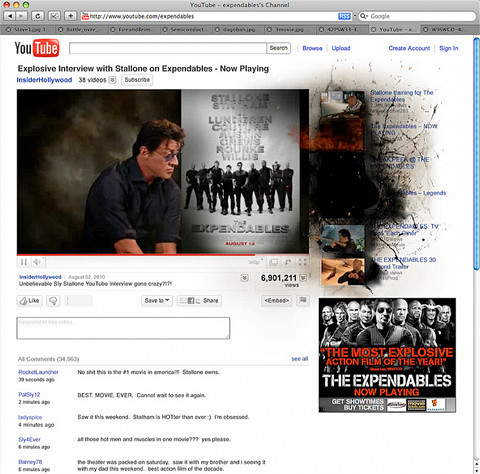The height and width of the screenshot is (474, 480).
Task: Click The Expendables Now Playing ad banner
Action: (x=387, y=355)
